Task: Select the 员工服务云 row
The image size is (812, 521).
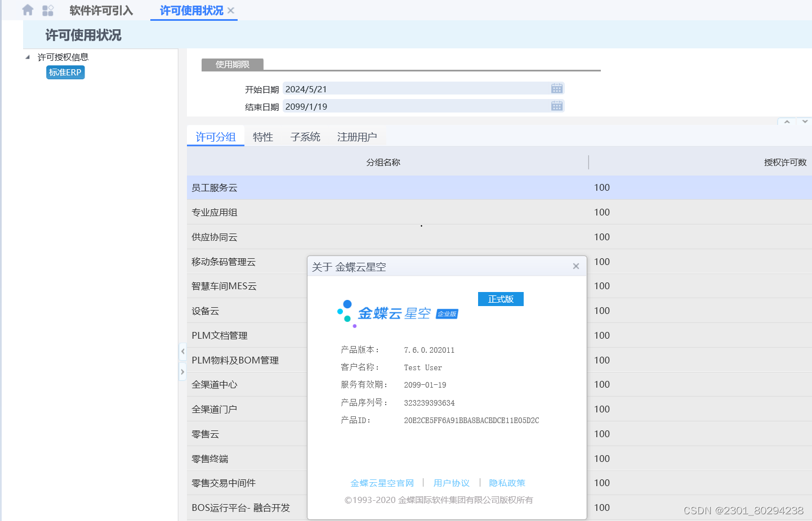Action: click(x=499, y=187)
